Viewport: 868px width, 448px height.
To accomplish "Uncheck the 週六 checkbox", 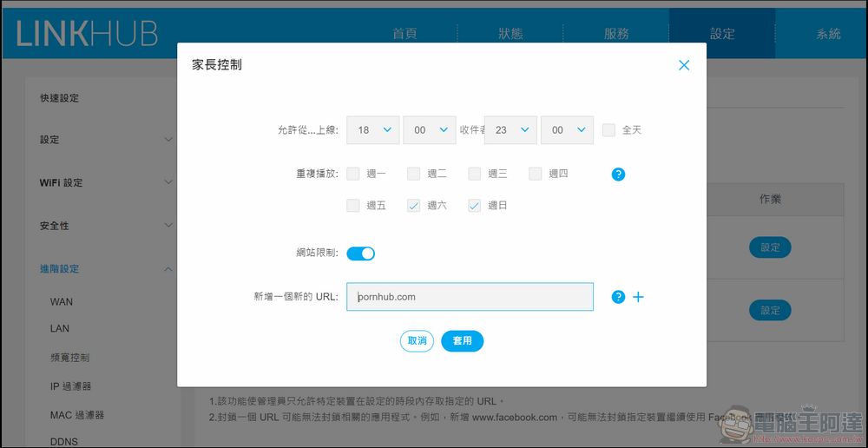I will point(414,206).
